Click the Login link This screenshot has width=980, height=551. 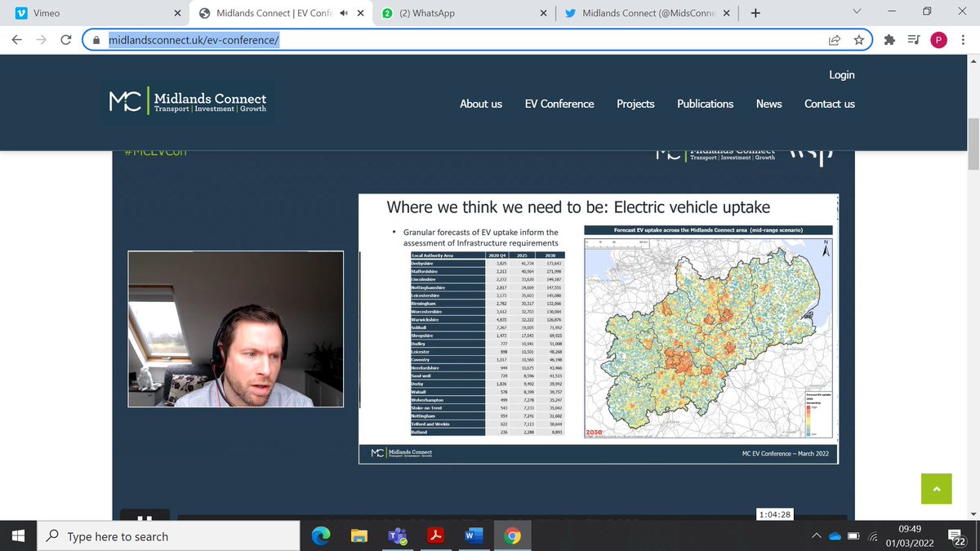[x=842, y=74]
